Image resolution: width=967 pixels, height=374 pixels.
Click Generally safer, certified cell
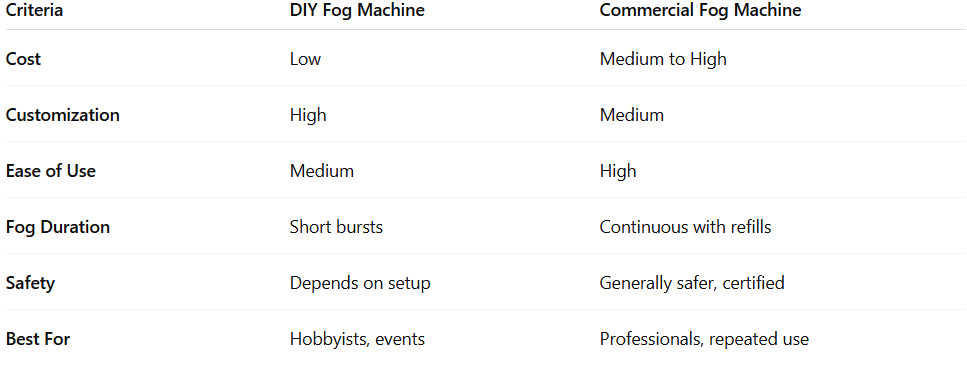pyautogui.click(x=692, y=283)
